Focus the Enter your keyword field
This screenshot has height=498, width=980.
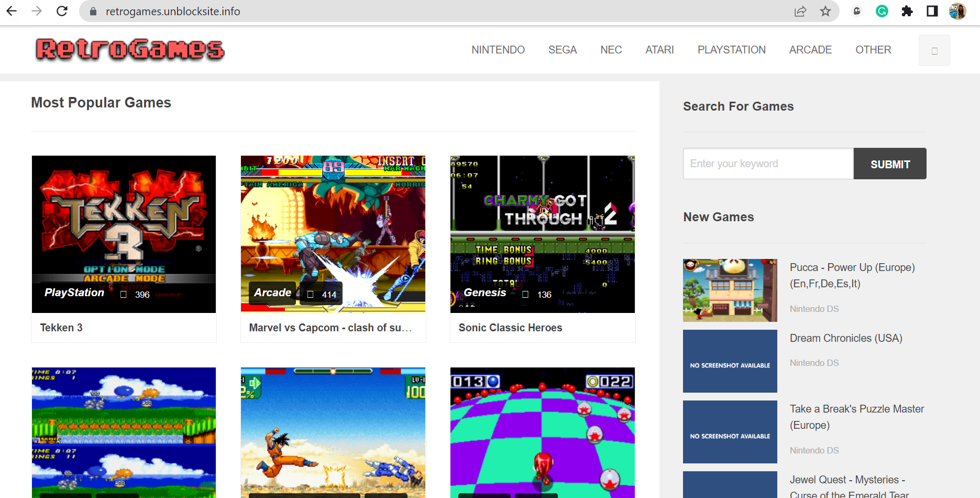[767, 164]
